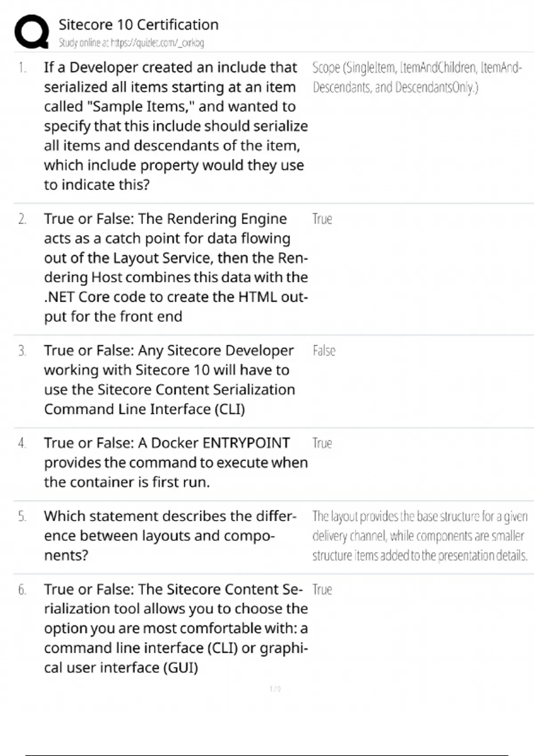Click the Scope (SingleItem, ItemAndChildren) answer
534x756 pixels.
(x=417, y=77)
